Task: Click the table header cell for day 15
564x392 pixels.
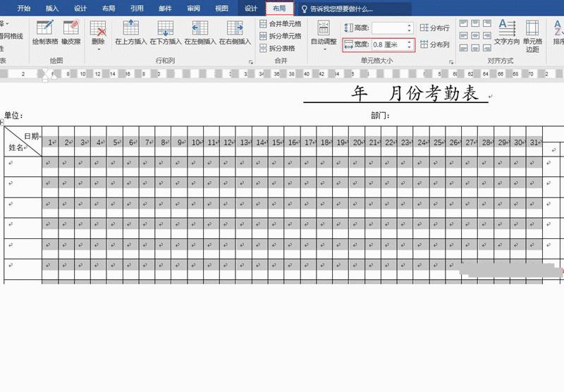Action: 276,142
